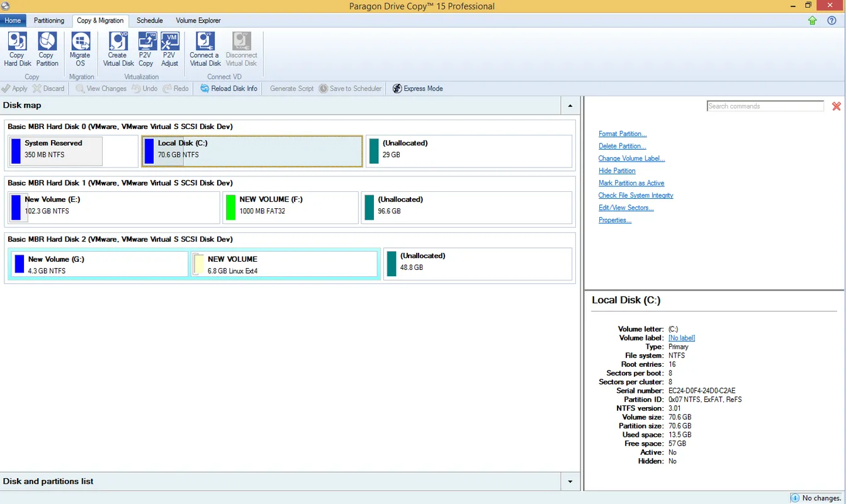Clear commands with the red X icon
This screenshot has height=504, width=846.
click(837, 106)
